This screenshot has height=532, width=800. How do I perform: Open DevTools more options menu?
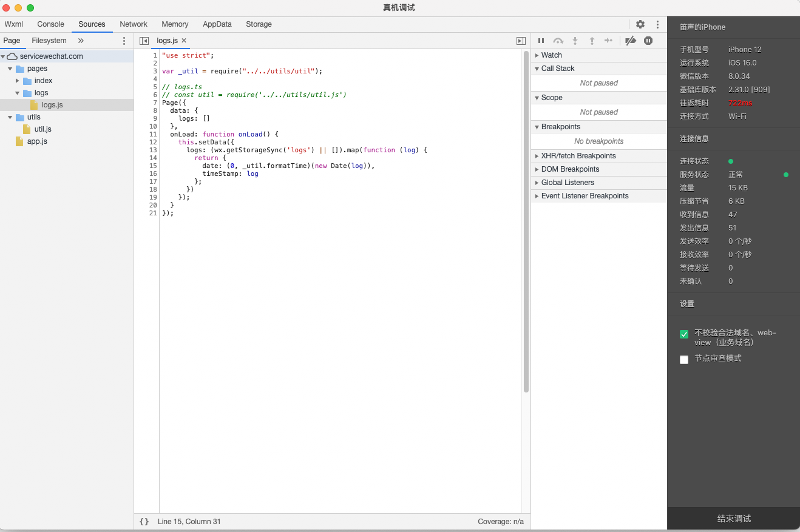(657, 24)
